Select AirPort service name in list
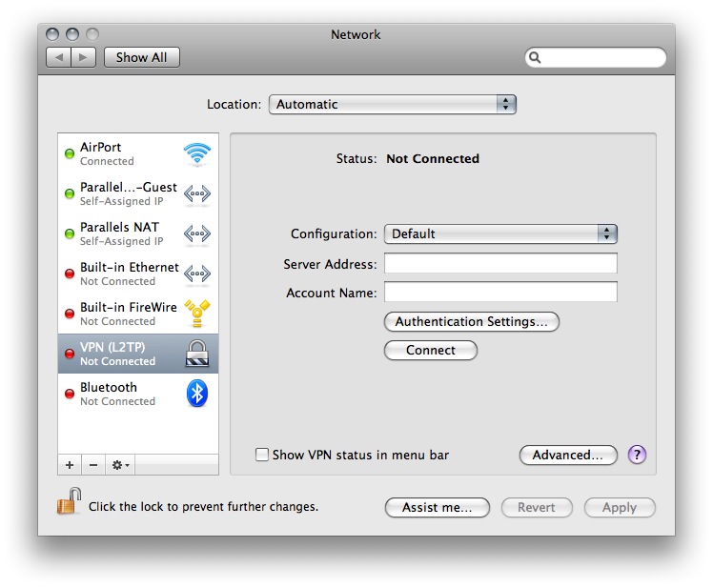713x588 pixels. (x=100, y=148)
